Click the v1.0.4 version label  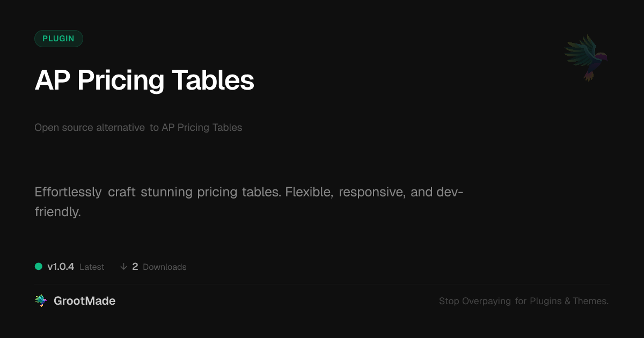pos(61,267)
